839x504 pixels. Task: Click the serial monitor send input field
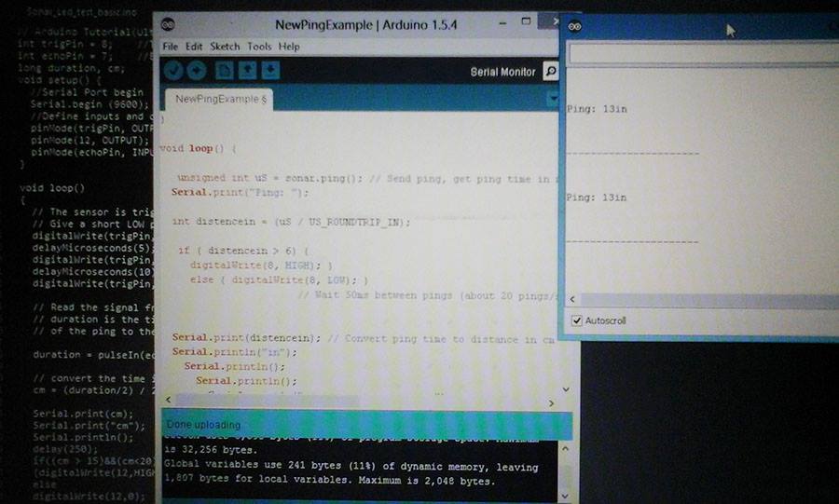(704, 54)
